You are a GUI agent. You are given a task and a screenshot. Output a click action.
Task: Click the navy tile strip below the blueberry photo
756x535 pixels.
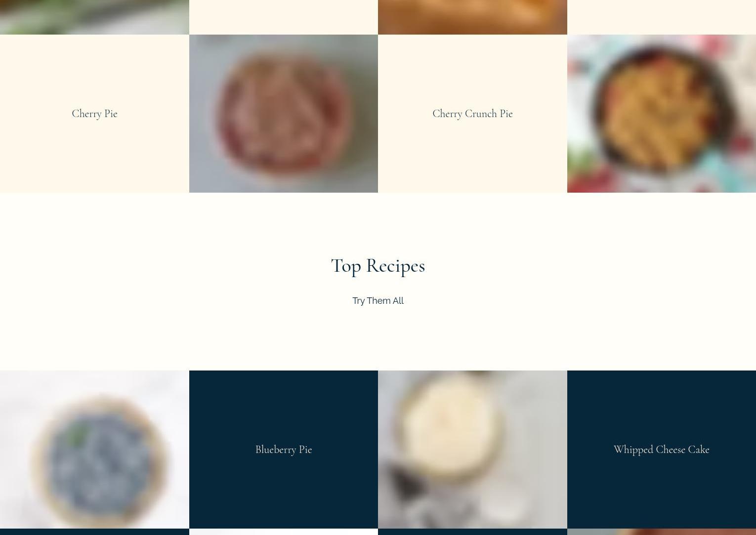tap(94, 532)
